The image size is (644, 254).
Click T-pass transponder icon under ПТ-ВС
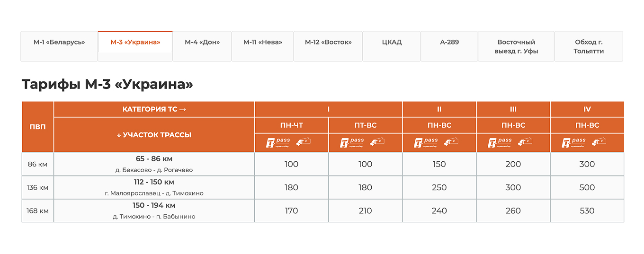(x=351, y=142)
